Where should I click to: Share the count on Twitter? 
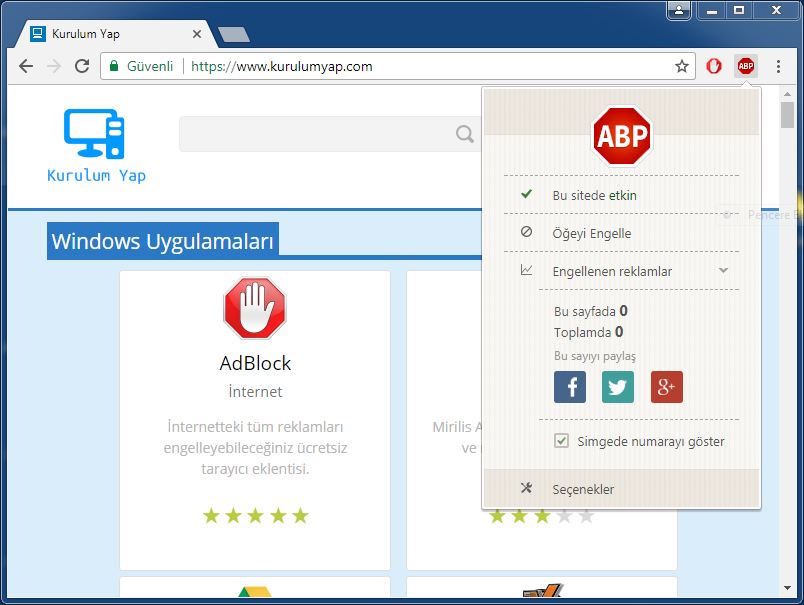618,387
